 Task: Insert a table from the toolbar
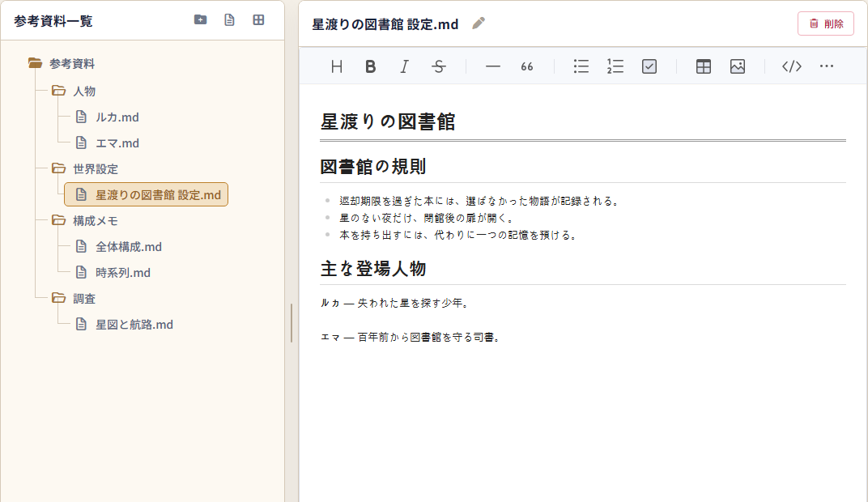[703, 66]
